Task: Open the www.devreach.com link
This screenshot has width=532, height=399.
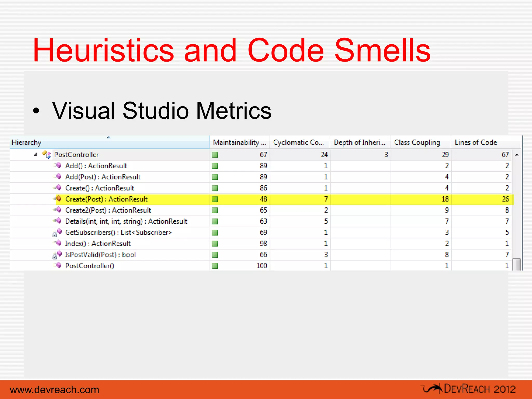Action: coord(55,390)
